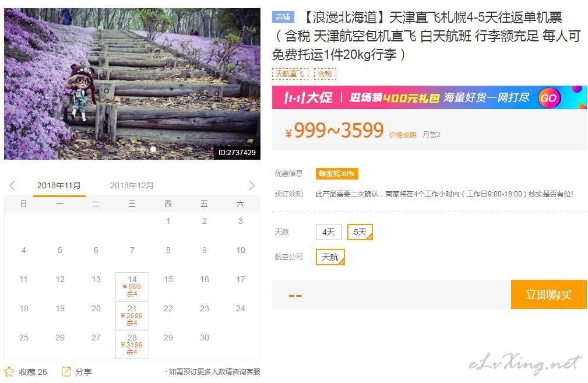Image resolution: width=588 pixels, height=383 pixels.
Task: Click calendar date 18
Action: tap(24, 309)
